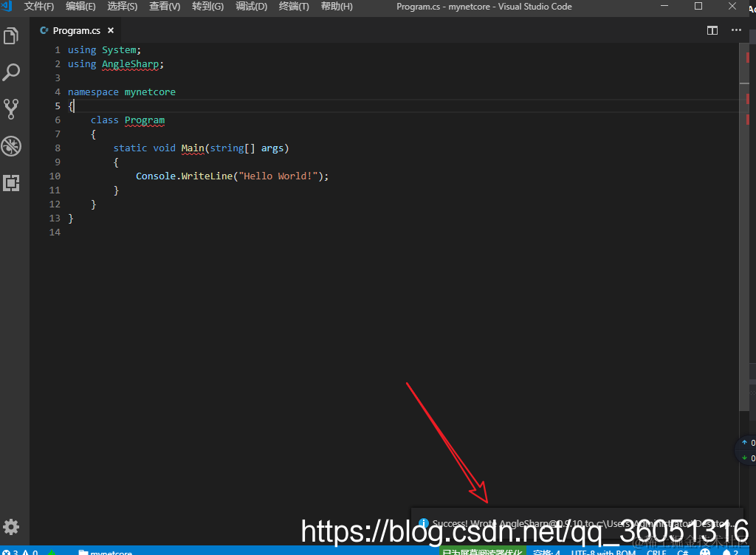Screen dimensions: 756x555
Task: Change indentation via 空格: 4 status item
Action: 547,552
